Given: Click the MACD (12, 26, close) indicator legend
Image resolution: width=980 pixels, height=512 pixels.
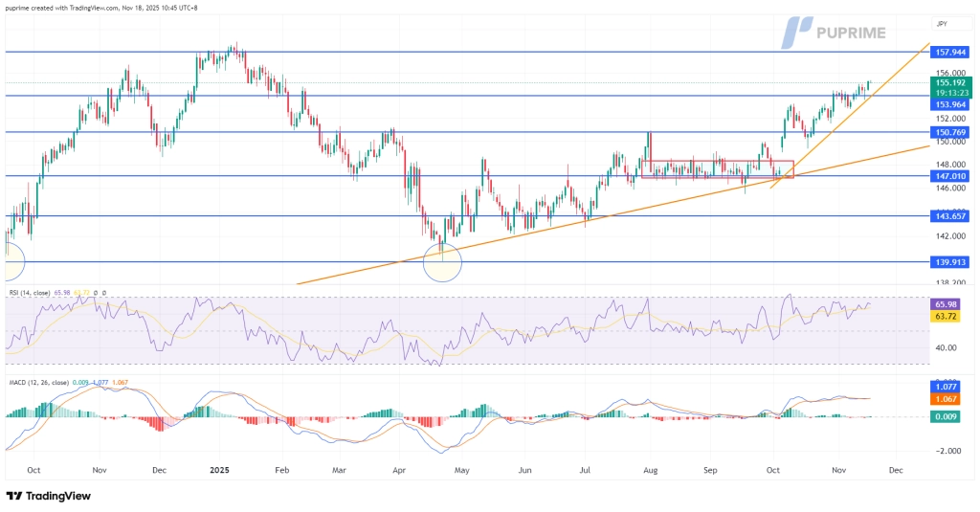Looking at the screenshot, I should pyautogui.click(x=38, y=382).
